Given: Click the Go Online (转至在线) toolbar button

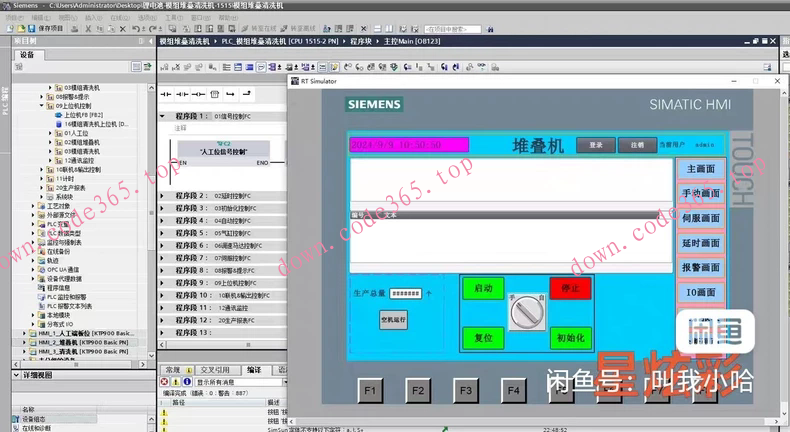Looking at the screenshot, I should pyautogui.click(x=259, y=29).
